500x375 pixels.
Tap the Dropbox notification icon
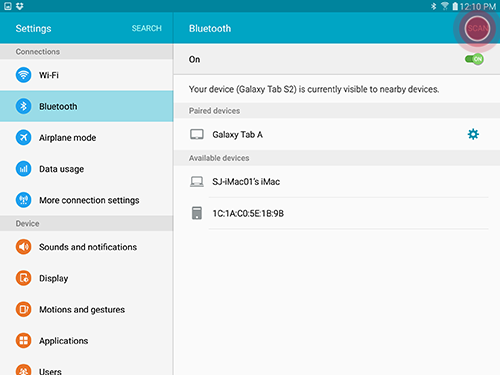tap(20, 6)
